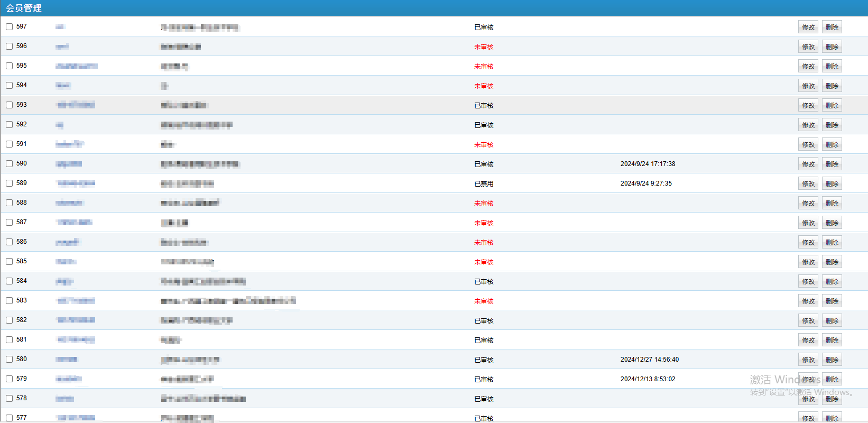The height and width of the screenshot is (423, 868).
Task: Select the checkbox for row 590
Action: 10,163
